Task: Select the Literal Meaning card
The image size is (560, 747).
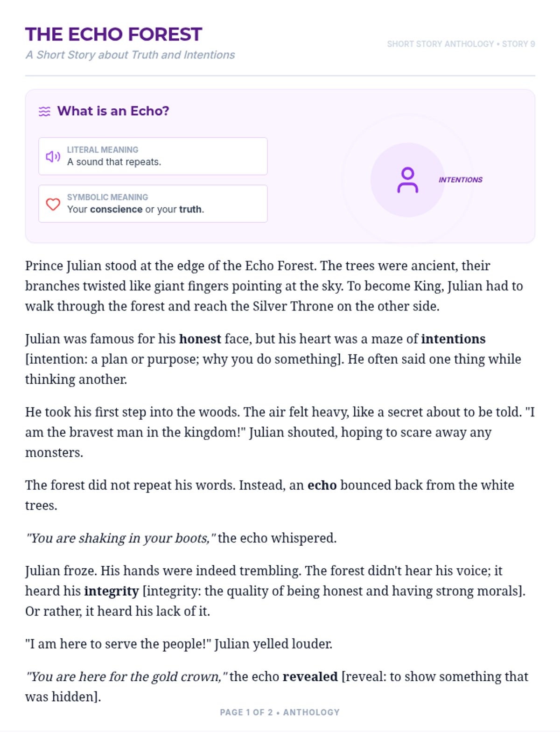Action: [153, 156]
